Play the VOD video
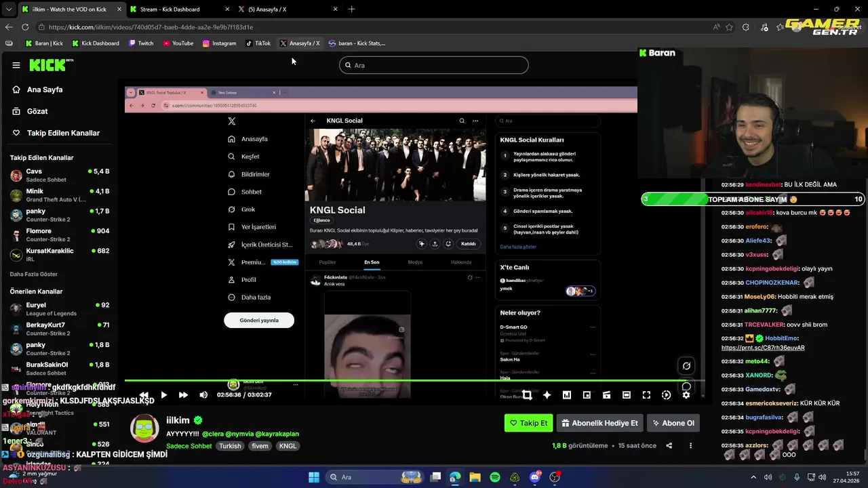 pos(163,394)
